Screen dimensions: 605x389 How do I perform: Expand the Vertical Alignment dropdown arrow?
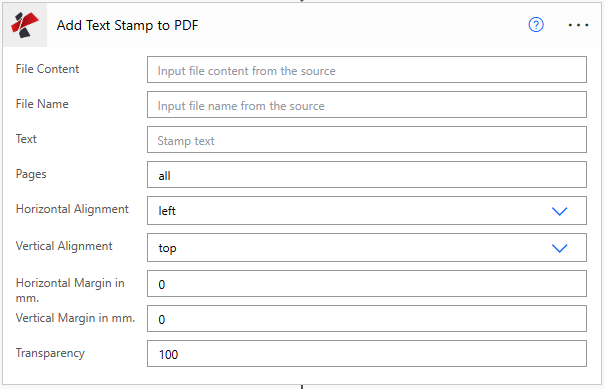559,248
